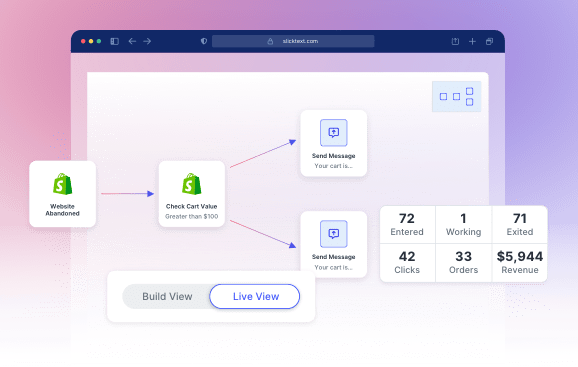This screenshot has height=367, width=578.
Task: Click the 'Greater than $100' condition text
Action: tap(192, 216)
